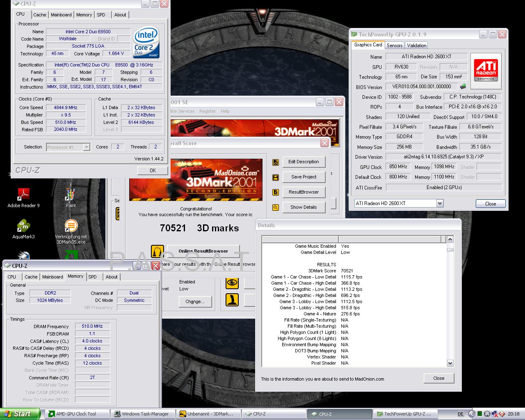The height and width of the screenshot is (420, 525).
Task: Click the yellow joystick icon in 3DMark
Action: click(x=232, y=299)
